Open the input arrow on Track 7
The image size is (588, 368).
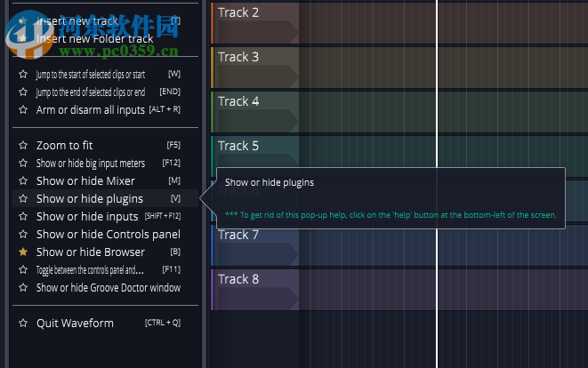click(258, 254)
